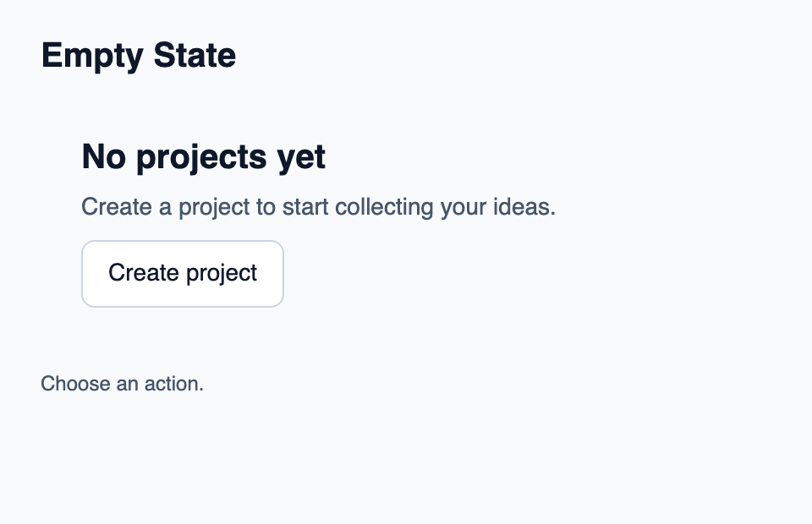
Task: Start a new project via Create project
Action: pos(183,274)
